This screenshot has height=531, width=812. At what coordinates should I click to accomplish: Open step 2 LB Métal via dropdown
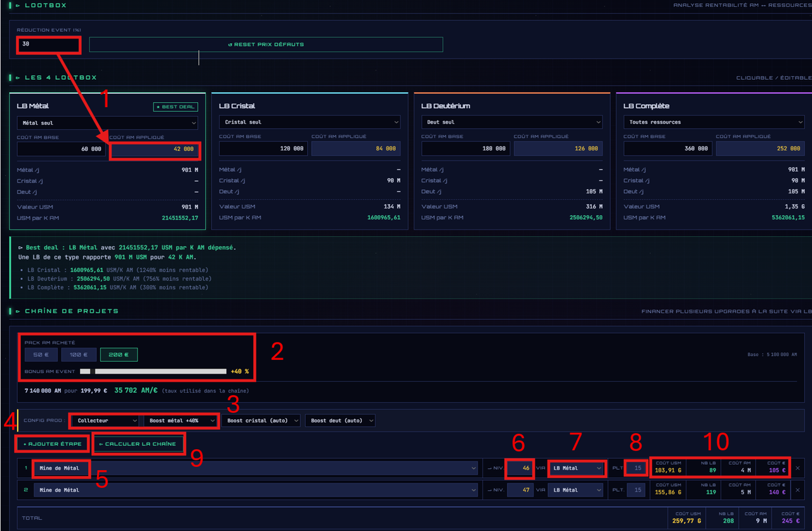point(575,490)
